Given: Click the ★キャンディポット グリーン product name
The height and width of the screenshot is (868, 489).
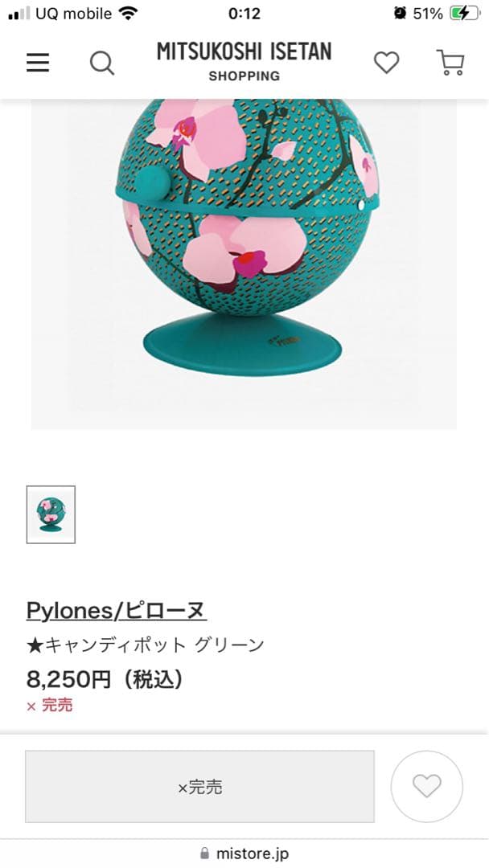Looking at the screenshot, I should point(145,645).
